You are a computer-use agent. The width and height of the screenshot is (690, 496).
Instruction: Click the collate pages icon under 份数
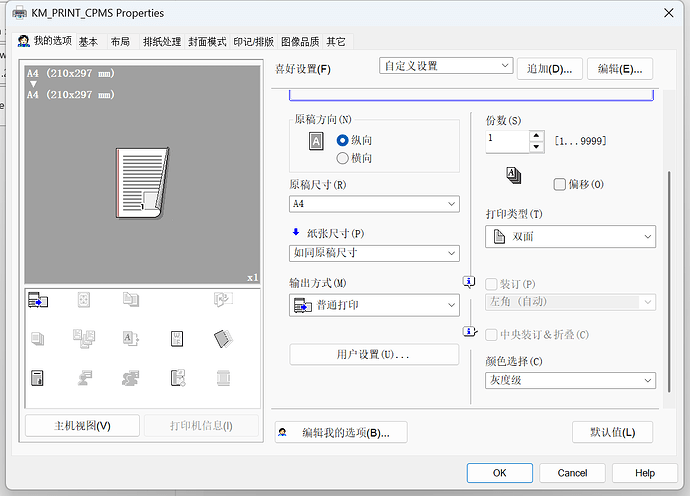[514, 176]
